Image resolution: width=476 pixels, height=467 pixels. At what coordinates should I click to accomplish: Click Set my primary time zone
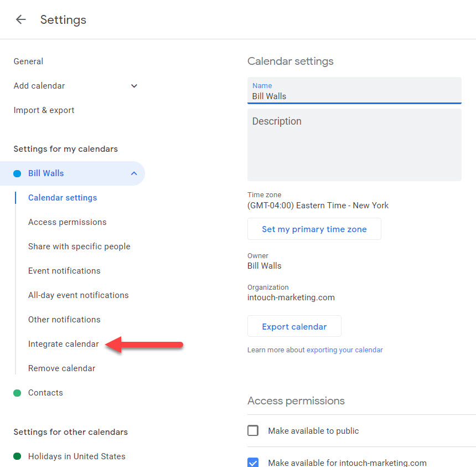(x=314, y=229)
